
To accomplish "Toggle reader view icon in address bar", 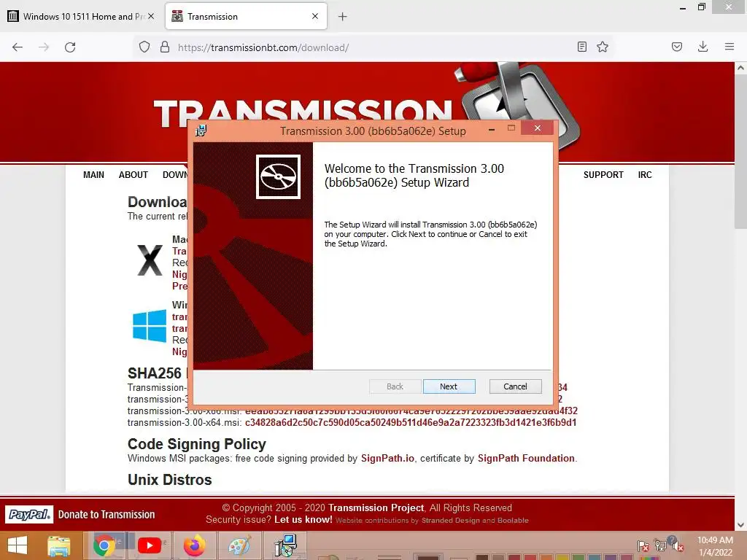I will 581,47.
